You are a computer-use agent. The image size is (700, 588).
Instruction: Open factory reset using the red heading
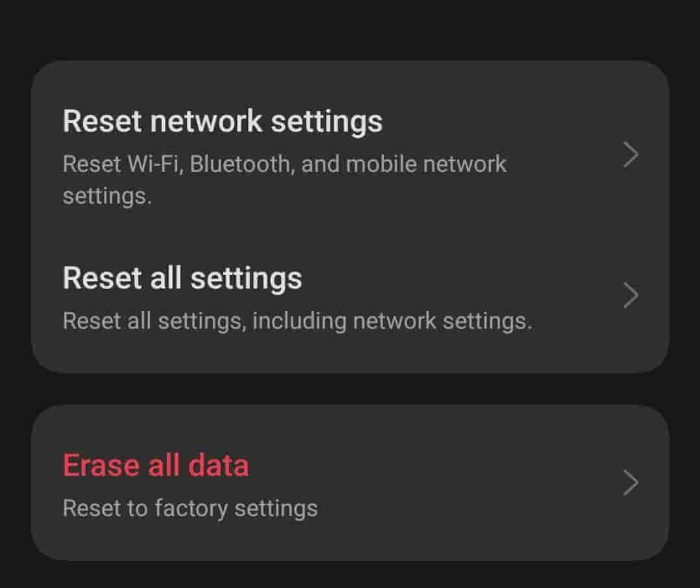(156, 465)
